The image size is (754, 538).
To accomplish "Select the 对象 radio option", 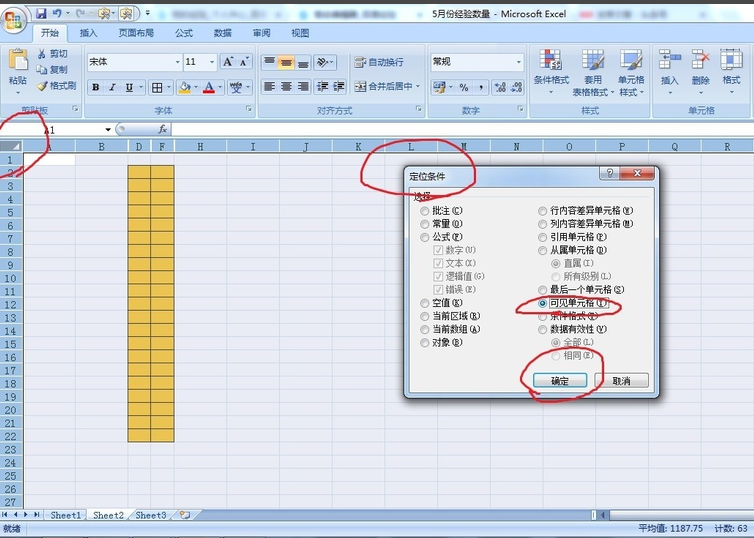I will click(x=425, y=342).
